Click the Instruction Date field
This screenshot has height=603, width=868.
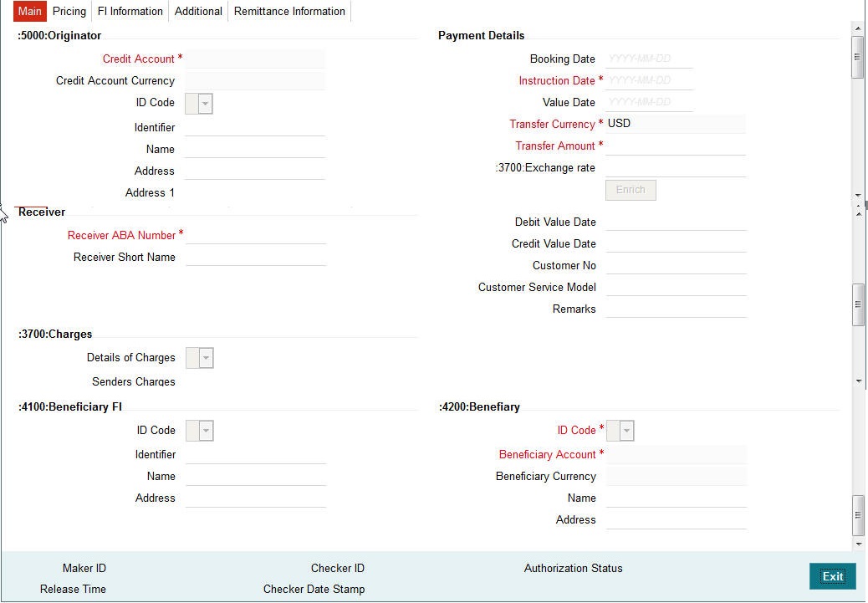(649, 80)
